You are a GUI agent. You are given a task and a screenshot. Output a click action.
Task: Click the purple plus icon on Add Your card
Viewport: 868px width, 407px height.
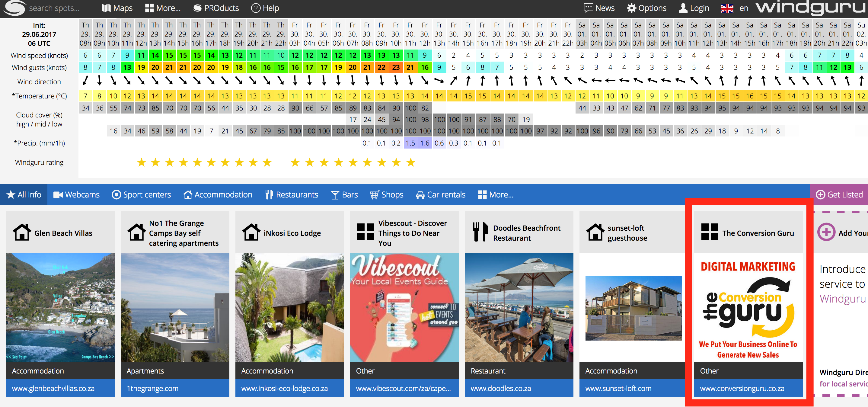tap(826, 232)
